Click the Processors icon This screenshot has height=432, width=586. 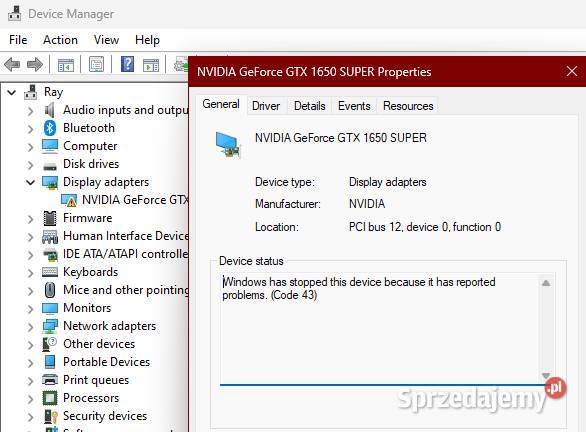click(x=50, y=398)
